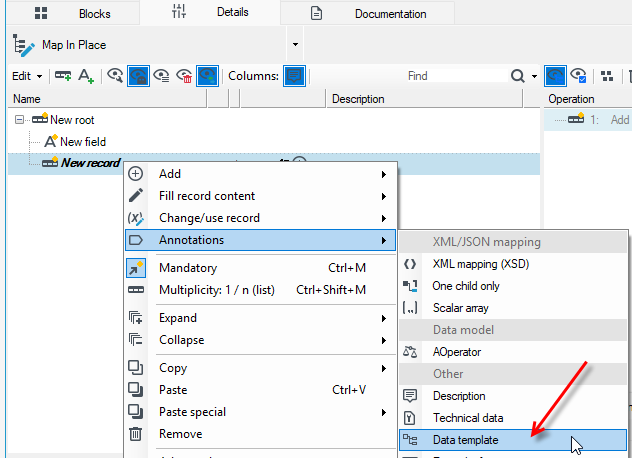Open the Edit dropdown menu
The height and width of the screenshot is (458, 632).
coord(27,76)
